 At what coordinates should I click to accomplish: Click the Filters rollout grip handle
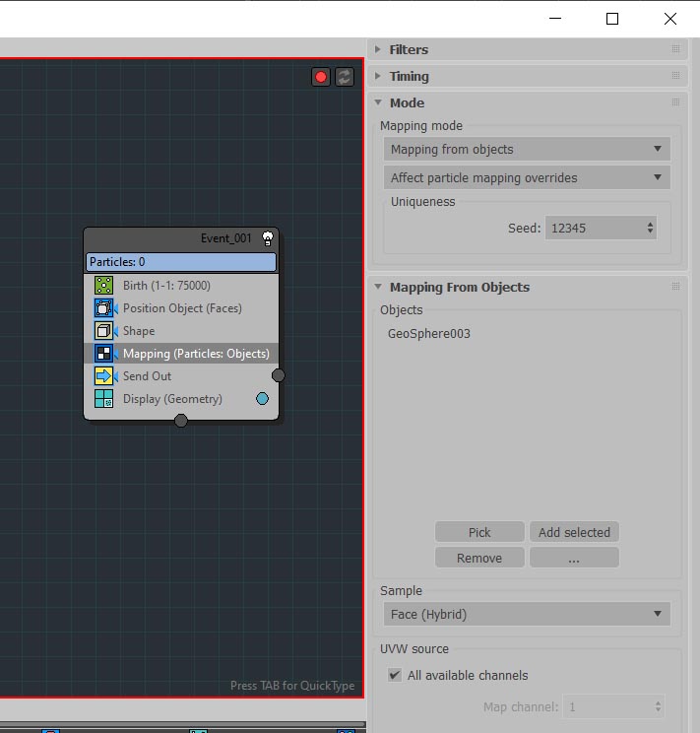coord(675,48)
